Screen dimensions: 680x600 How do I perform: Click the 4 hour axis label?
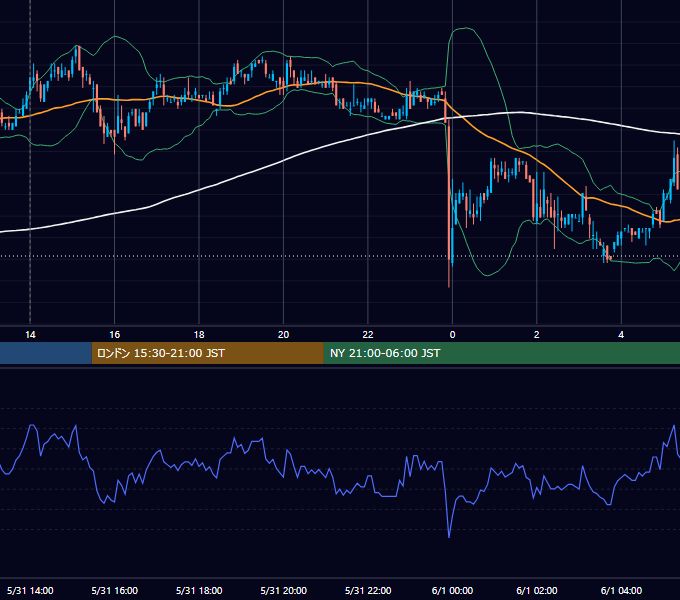(621, 335)
